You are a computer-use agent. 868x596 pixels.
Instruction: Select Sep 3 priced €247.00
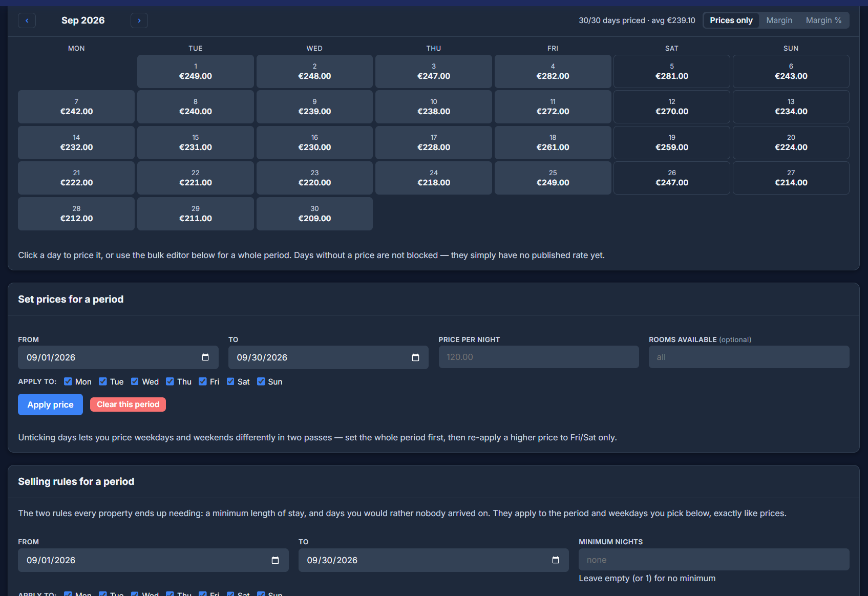point(434,71)
